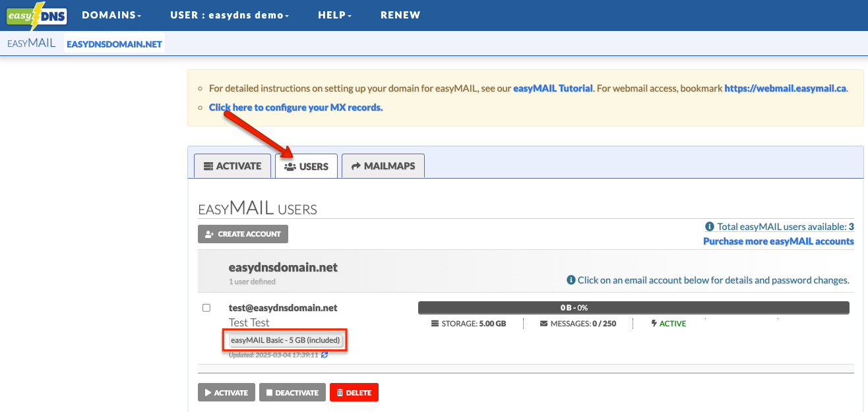Click the 'easyMAIL USERS' section heading
Viewport: 868px width, 412px height.
[x=258, y=209]
